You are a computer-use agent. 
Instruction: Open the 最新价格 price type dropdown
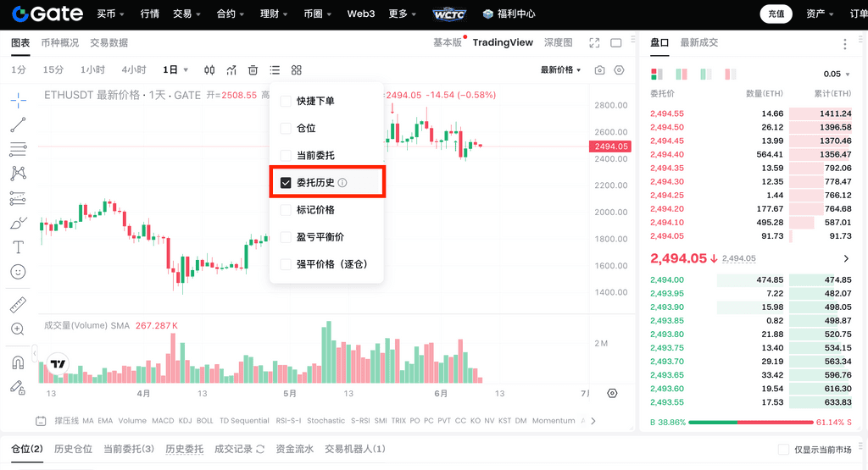(x=560, y=70)
